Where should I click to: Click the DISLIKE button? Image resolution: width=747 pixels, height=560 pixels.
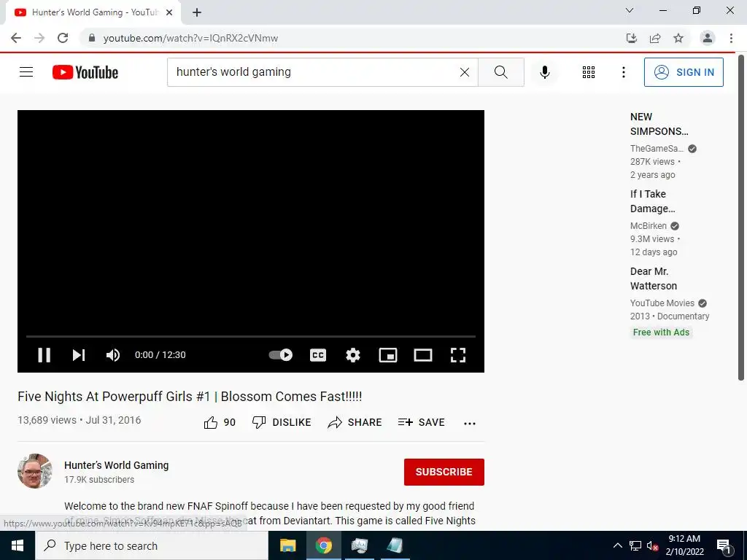[x=282, y=422]
